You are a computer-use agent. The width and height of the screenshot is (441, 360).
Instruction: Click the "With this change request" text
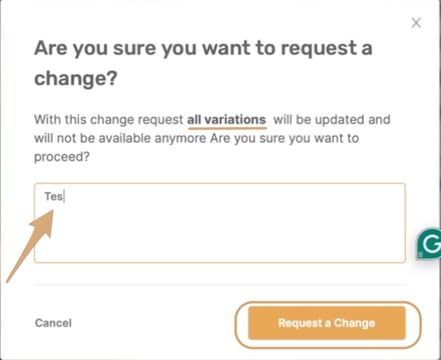pyautogui.click(x=109, y=119)
